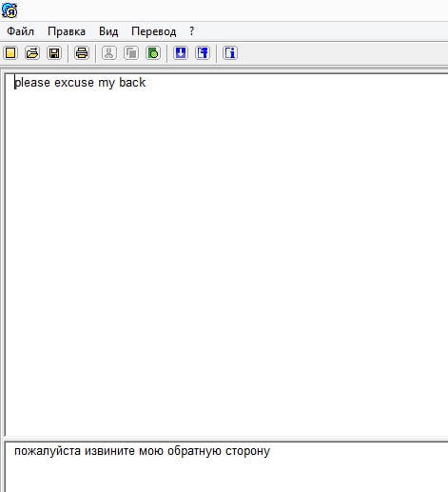
Task: Click the word 'excuse' in source text
Action: [74, 83]
